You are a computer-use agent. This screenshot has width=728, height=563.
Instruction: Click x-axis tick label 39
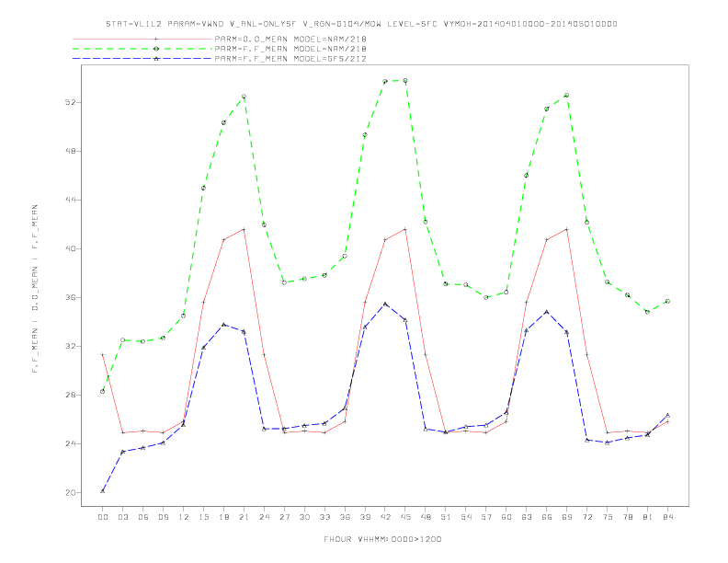[365, 517]
